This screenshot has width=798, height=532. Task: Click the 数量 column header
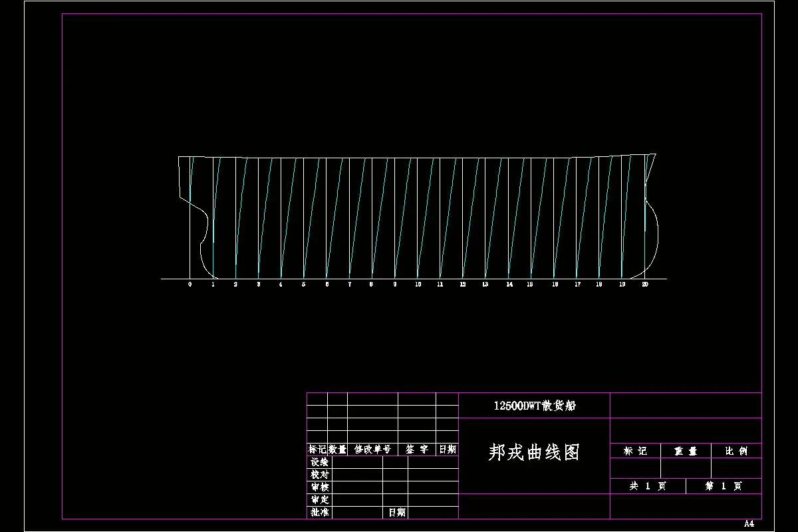[x=338, y=450]
